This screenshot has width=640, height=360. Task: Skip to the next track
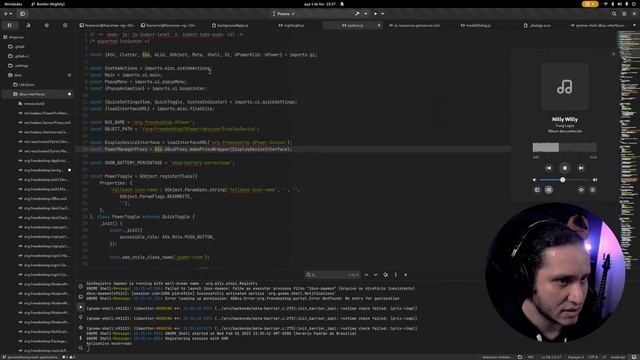(x=580, y=168)
